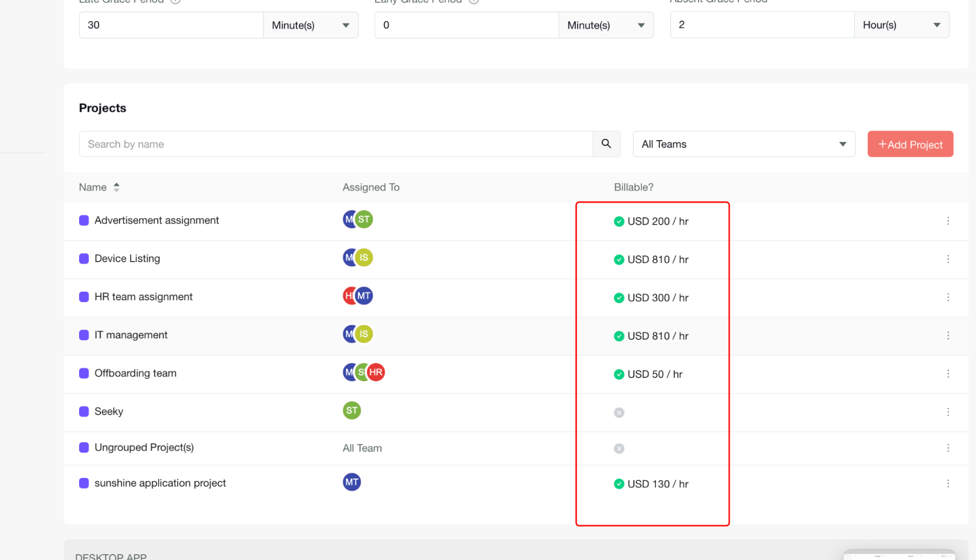The image size is (976, 560).
Task: Open three-dot menu for Seeky project
Action: coord(948,412)
